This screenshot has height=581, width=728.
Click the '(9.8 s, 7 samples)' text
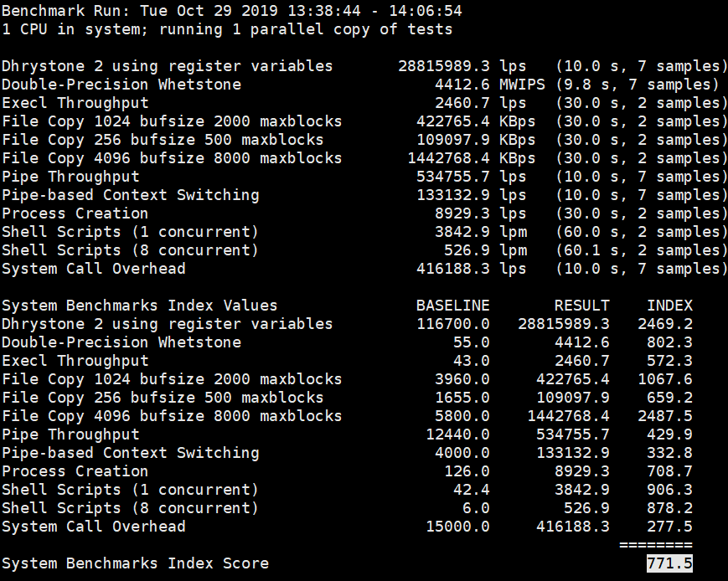[x=637, y=85]
